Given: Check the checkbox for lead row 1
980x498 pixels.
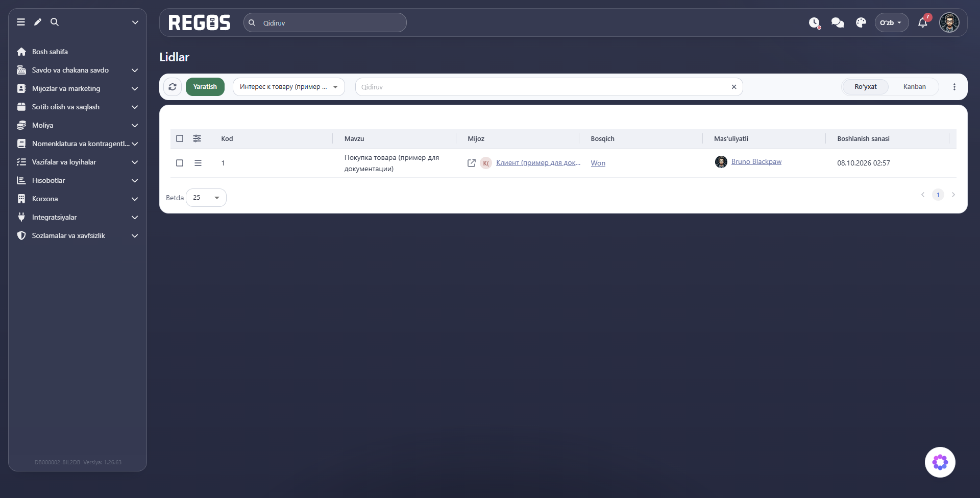Looking at the screenshot, I should pos(180,163).
